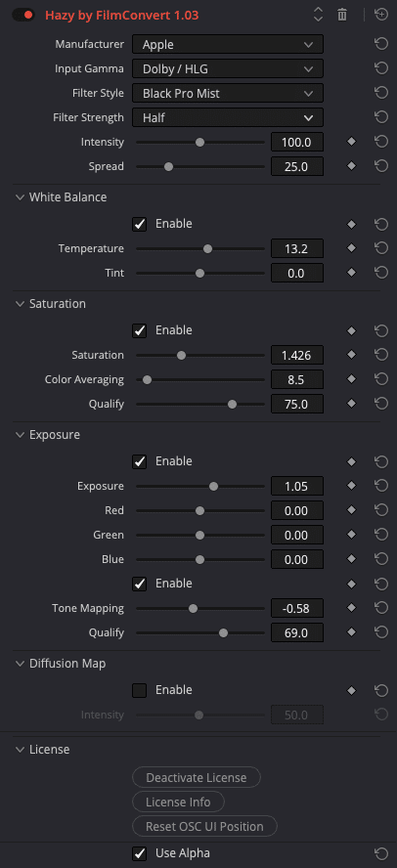Click the Intensity slider handle at 100.0

coord(199,143)
